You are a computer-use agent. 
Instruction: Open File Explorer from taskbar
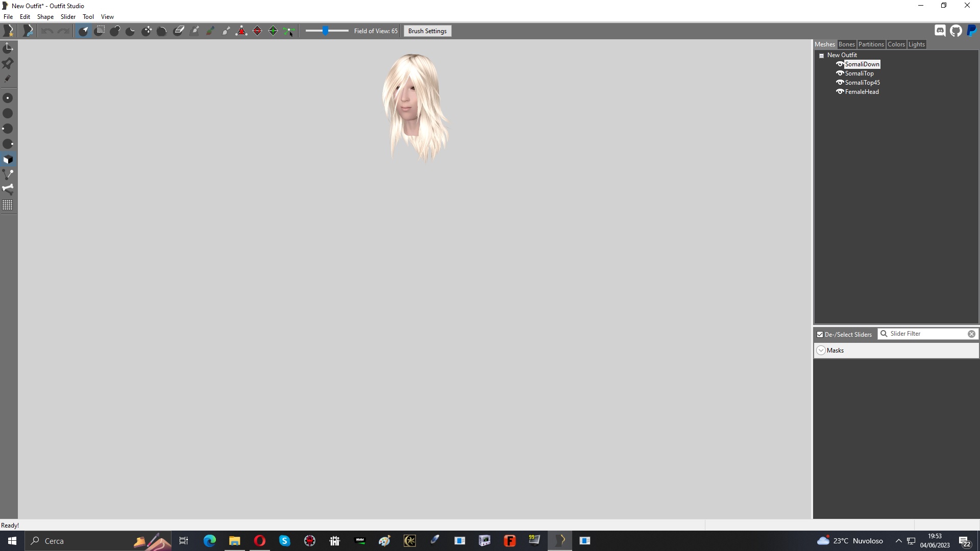point(234,541)
